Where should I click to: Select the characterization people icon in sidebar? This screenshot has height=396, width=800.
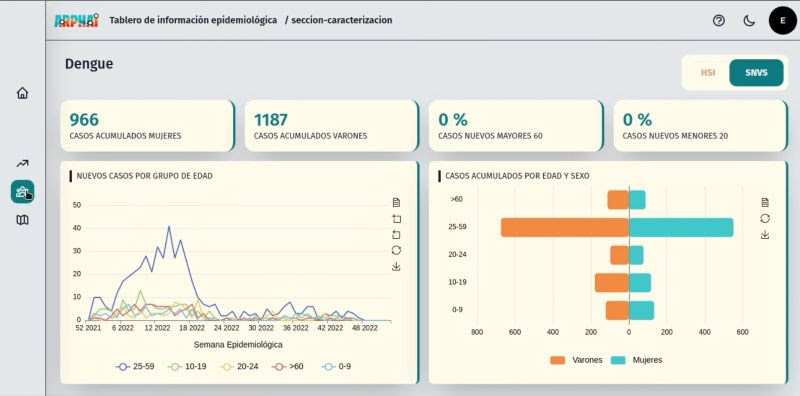[22, 192]
